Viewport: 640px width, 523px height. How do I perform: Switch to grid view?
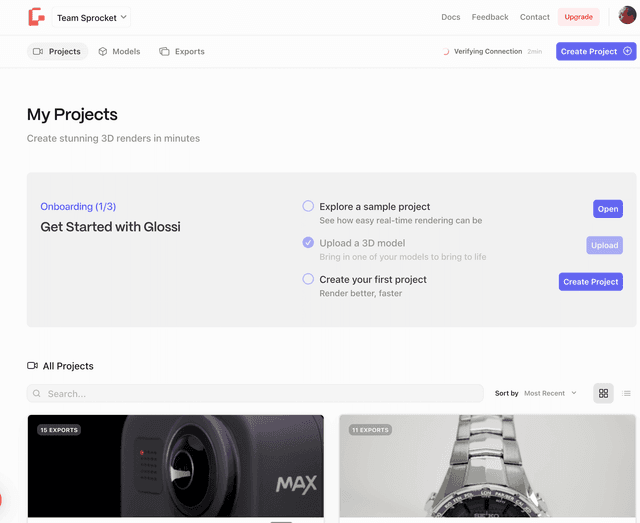coord(603,394)
